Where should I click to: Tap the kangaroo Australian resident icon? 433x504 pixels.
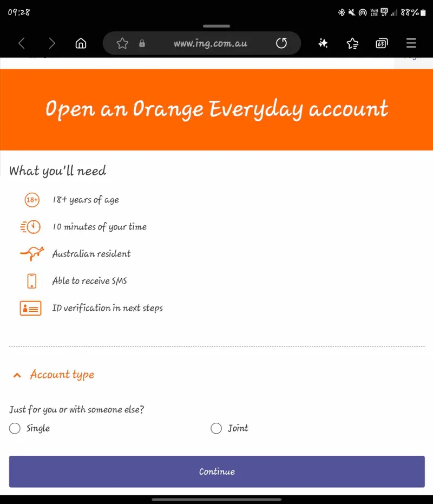click(32, 253)
